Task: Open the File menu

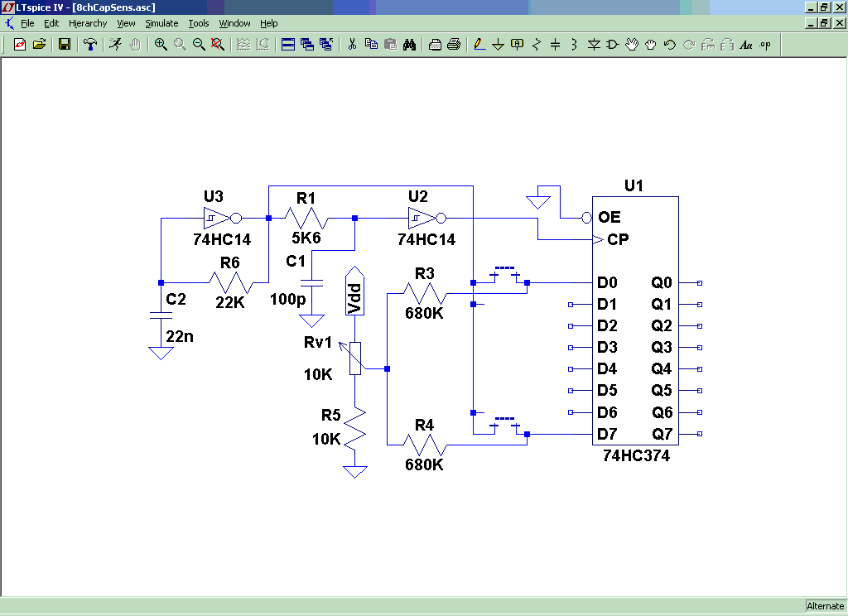Action: click(27, 23)
